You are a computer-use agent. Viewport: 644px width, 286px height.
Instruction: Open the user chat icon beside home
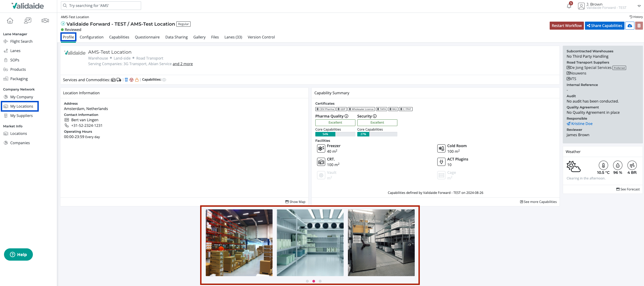point(28,21)
